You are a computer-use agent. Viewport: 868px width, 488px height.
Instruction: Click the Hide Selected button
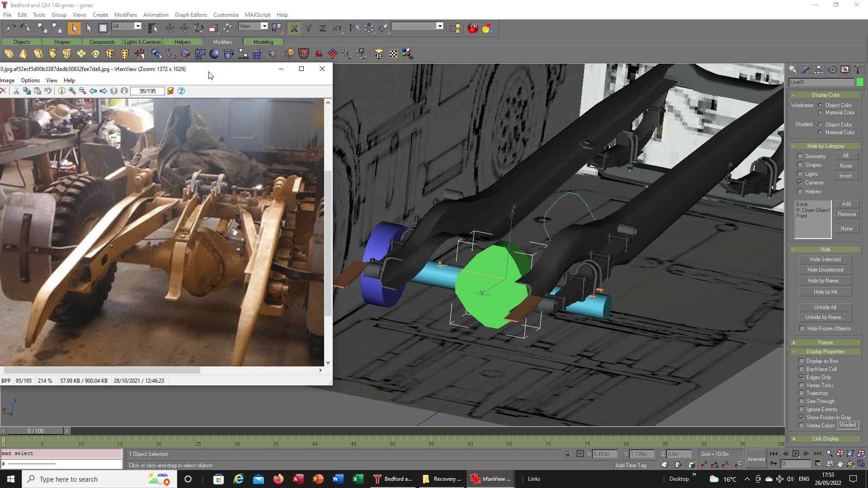click(825, 259)
